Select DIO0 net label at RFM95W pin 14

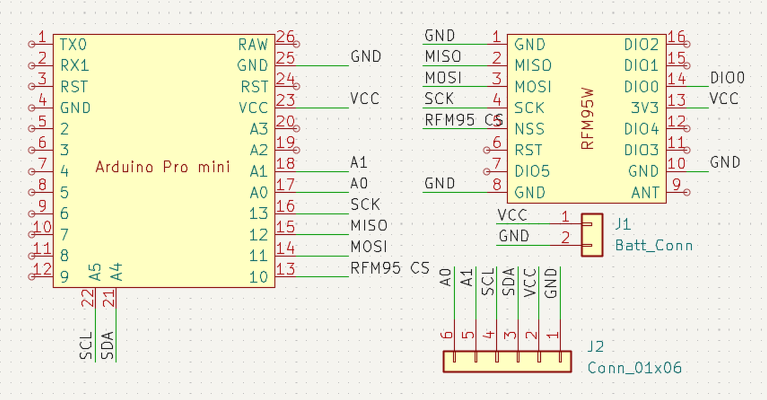point(727,78)
